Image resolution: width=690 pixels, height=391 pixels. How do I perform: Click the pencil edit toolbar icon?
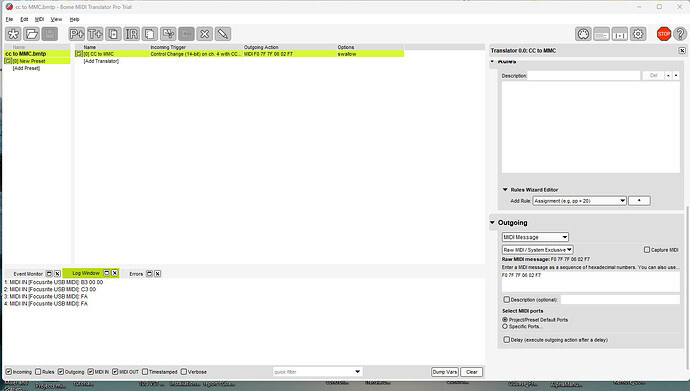pyautogui.click(x=223, y=34)
